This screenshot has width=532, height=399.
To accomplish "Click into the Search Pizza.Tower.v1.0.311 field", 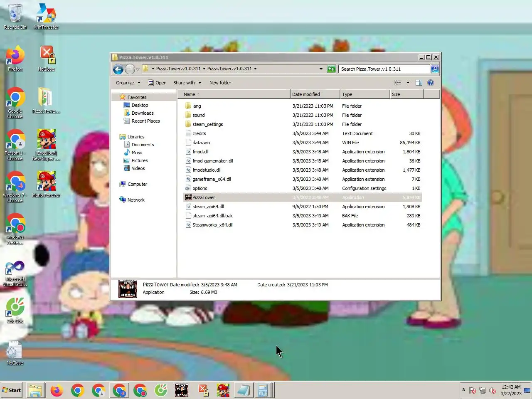I will tap(384, 69).
